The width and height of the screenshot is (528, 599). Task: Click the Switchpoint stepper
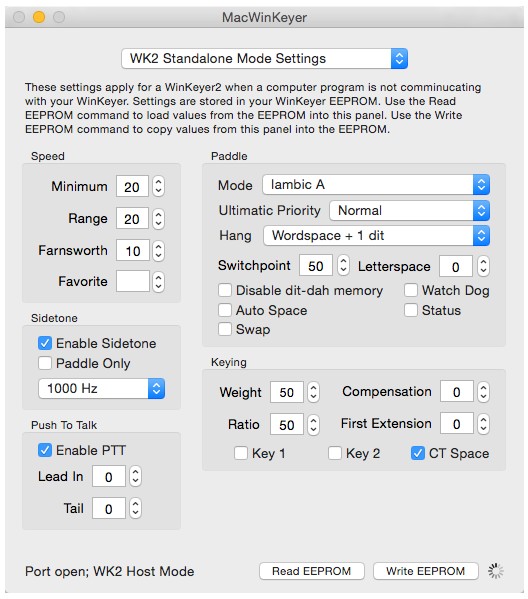(x=343, y=266)
